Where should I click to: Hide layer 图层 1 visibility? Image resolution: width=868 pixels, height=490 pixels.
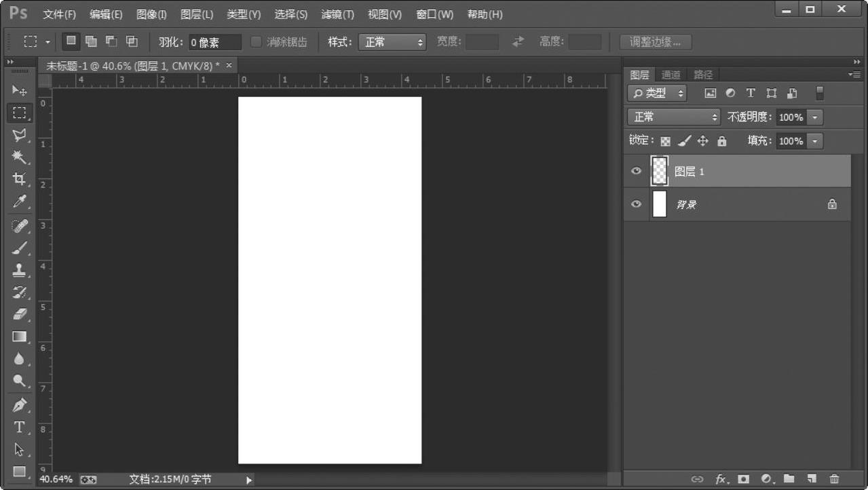(x=636, y=171)
